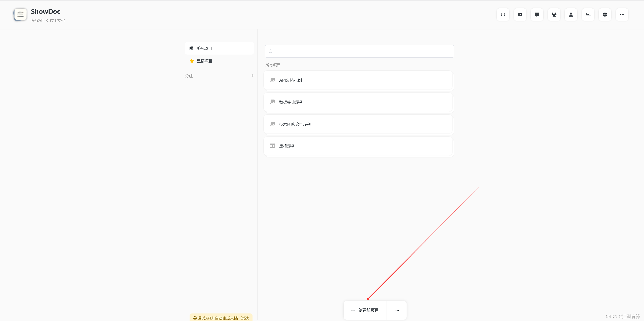The width and height of the screenshot is (644, 321).
Task: Click the yellow star icon beside 星标项目
Action: [x=192, y=61]
